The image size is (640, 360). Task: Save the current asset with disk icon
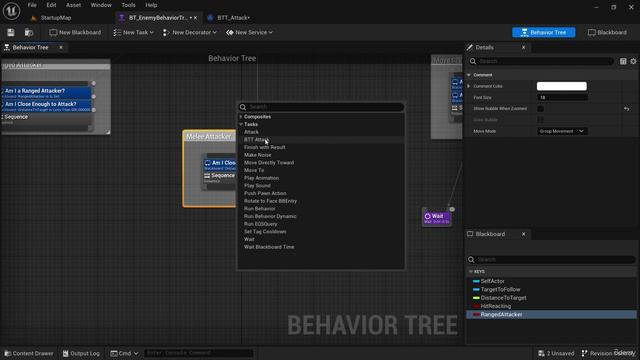click(11, 32)
